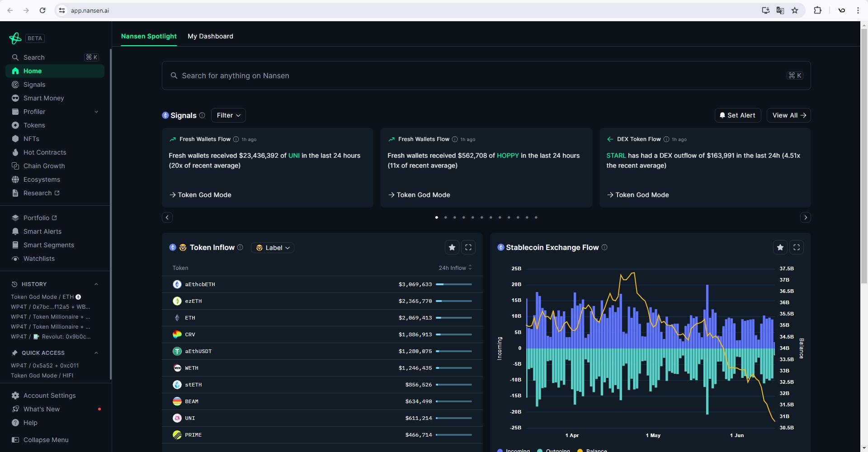Switch to My Dashboard tab
The height and width of the screenshot is (452, 868).
[210, 36]
